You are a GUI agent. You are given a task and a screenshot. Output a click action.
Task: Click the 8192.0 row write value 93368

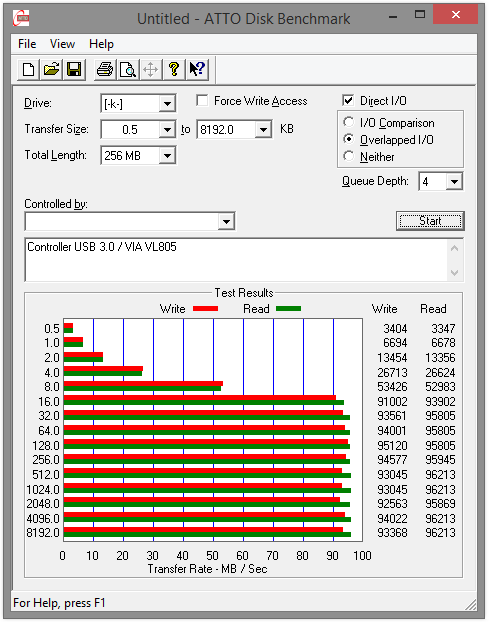tap(392, 532)
